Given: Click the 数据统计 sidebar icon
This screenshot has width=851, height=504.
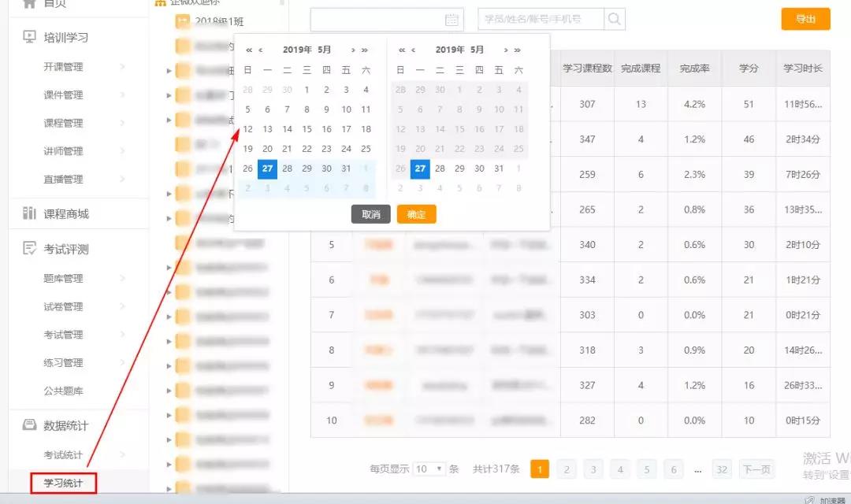Looking at the screenshot, I should point(30,425).
